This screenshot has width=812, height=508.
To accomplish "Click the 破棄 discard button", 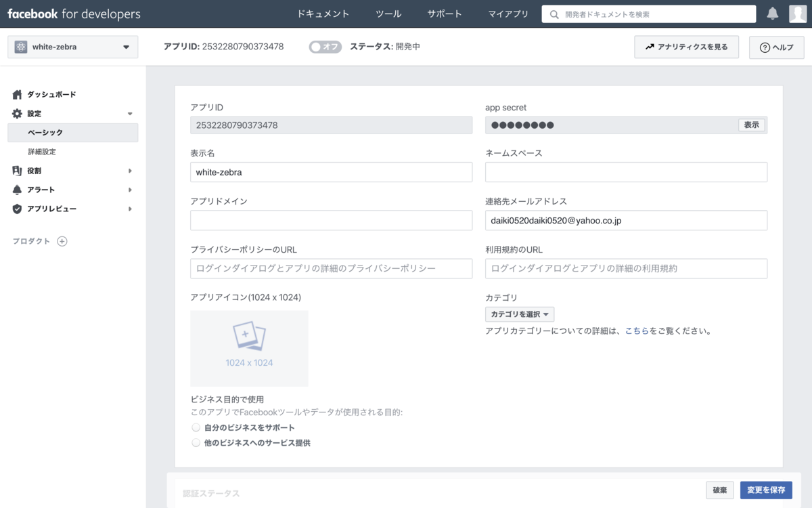I will tap(719, 490).
